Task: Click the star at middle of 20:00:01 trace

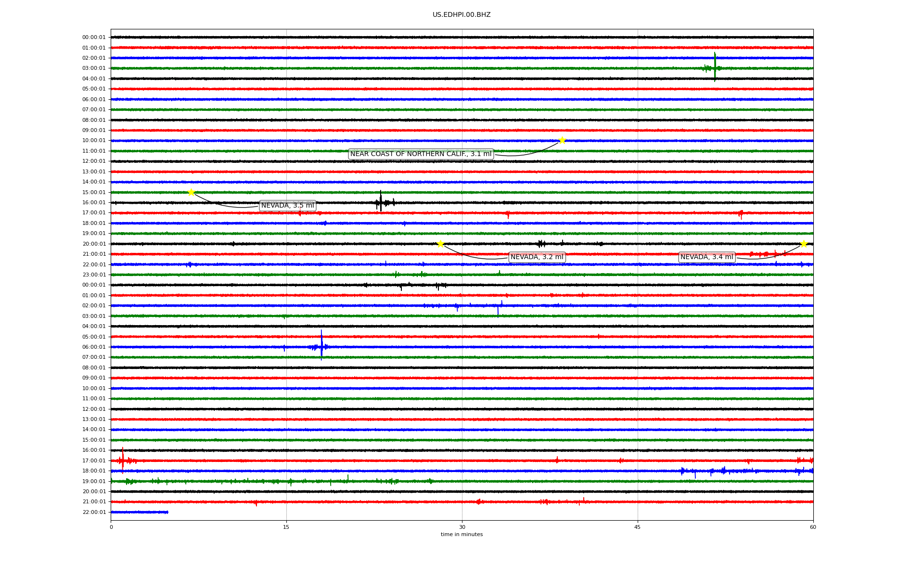Action: (x=440, y=244)
